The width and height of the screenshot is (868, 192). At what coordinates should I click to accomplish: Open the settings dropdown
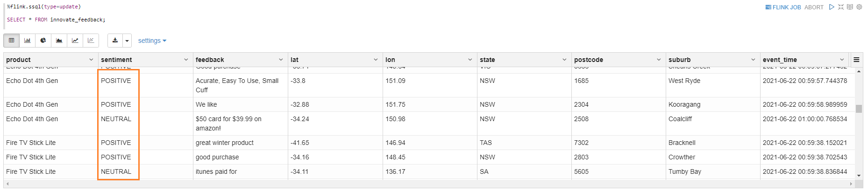152,41
